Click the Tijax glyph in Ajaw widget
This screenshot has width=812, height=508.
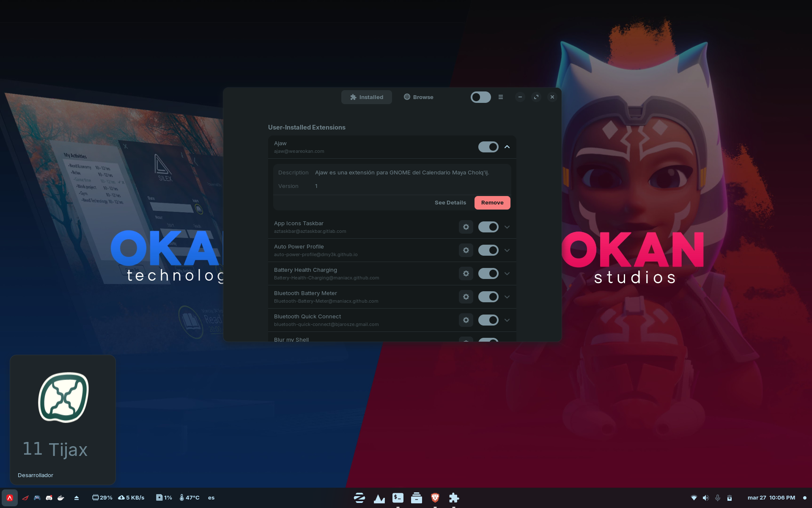tap(63, 397)
